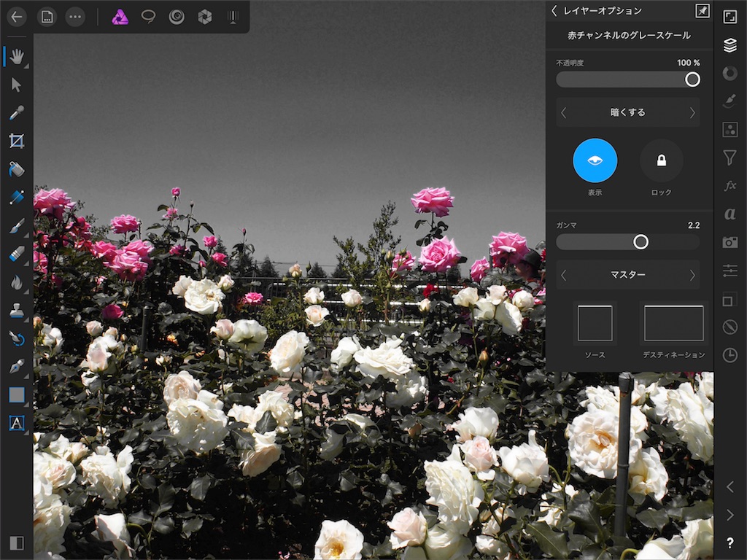Select next channel after マスター
The width and height of the screenshot is (747, 560).
pyautogui.click(x=692, y=275)
